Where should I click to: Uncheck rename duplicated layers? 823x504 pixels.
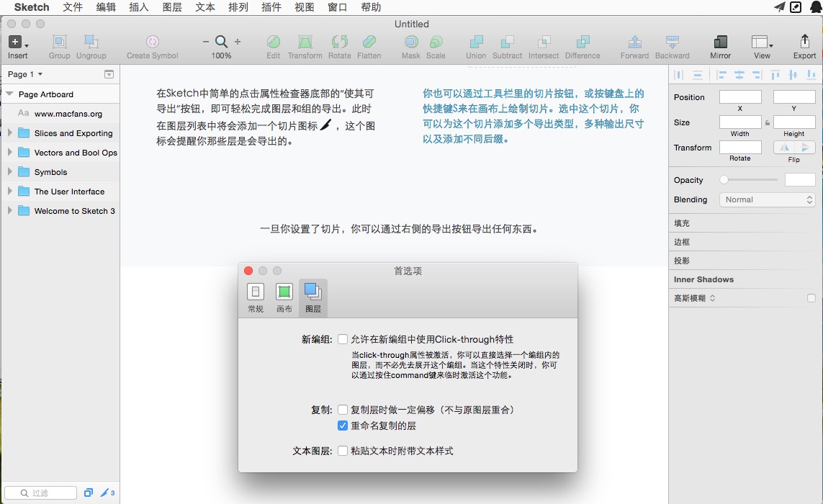tap(343, 426)
